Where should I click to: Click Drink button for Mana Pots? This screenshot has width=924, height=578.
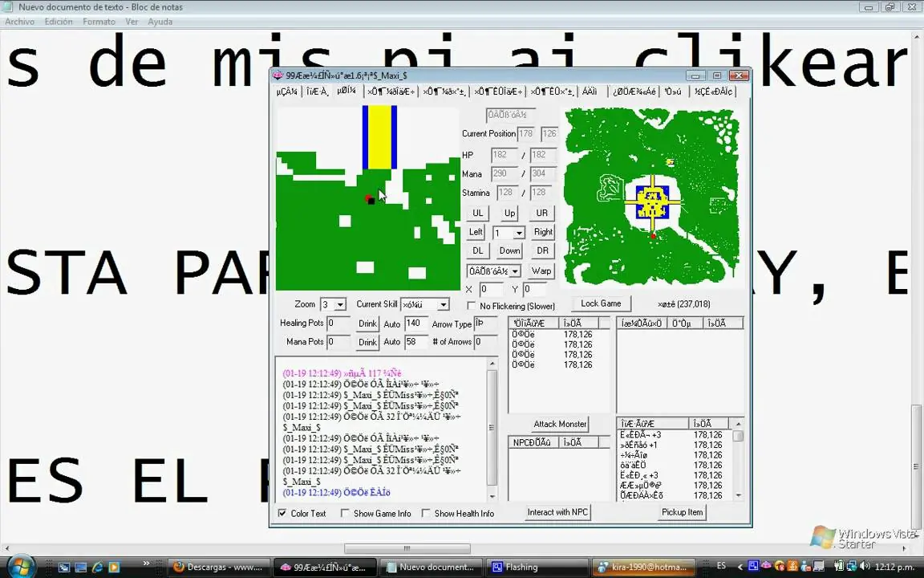coord(367,342)
